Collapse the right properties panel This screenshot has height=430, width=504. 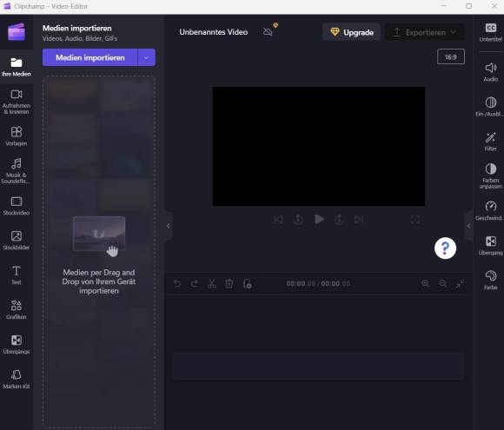click(x=469, y=226)
